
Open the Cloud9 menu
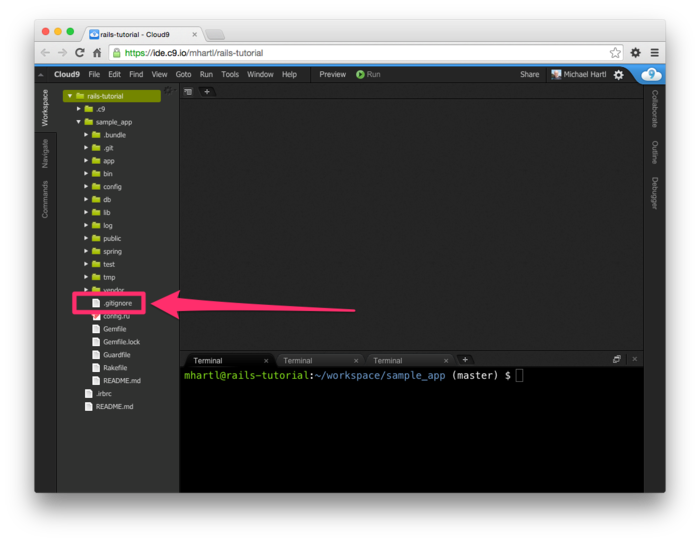click(x=67, y=75)
